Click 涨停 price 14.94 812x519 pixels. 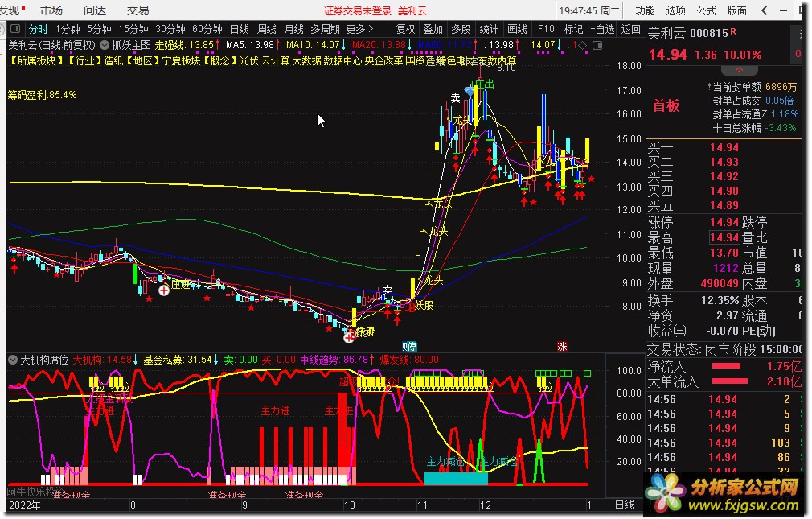click(x=724, y=222)
